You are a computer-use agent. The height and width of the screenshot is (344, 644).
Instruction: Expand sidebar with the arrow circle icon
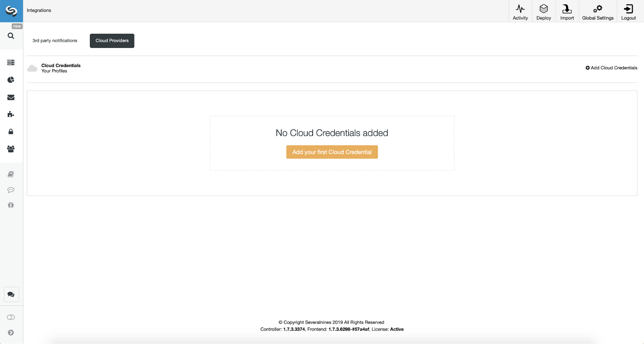click(11, 332)
